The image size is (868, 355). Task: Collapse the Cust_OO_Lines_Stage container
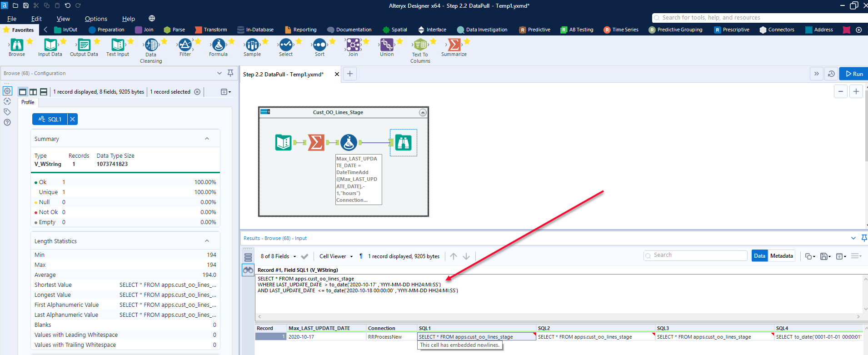(x=423, y=112)
